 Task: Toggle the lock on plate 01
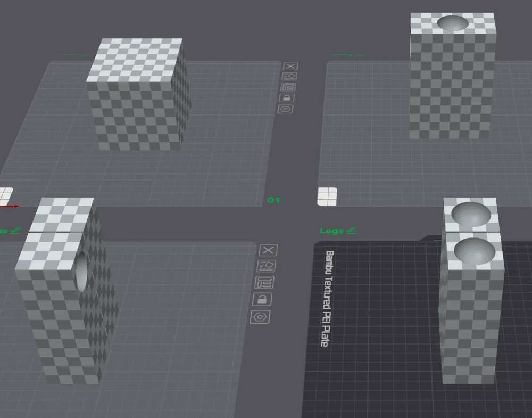pos(287,98)
